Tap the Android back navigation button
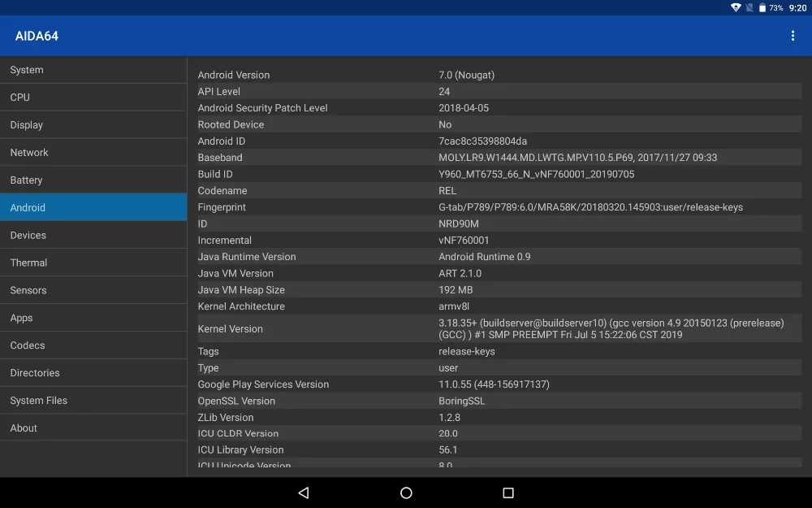812x508 pixels. (304, 493)
